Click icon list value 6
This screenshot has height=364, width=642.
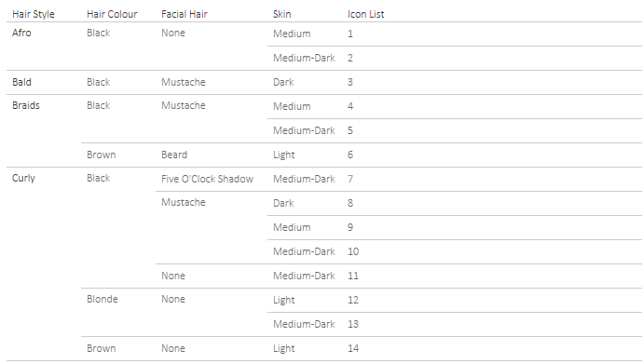pyautogui.click(x=350, y=155)
